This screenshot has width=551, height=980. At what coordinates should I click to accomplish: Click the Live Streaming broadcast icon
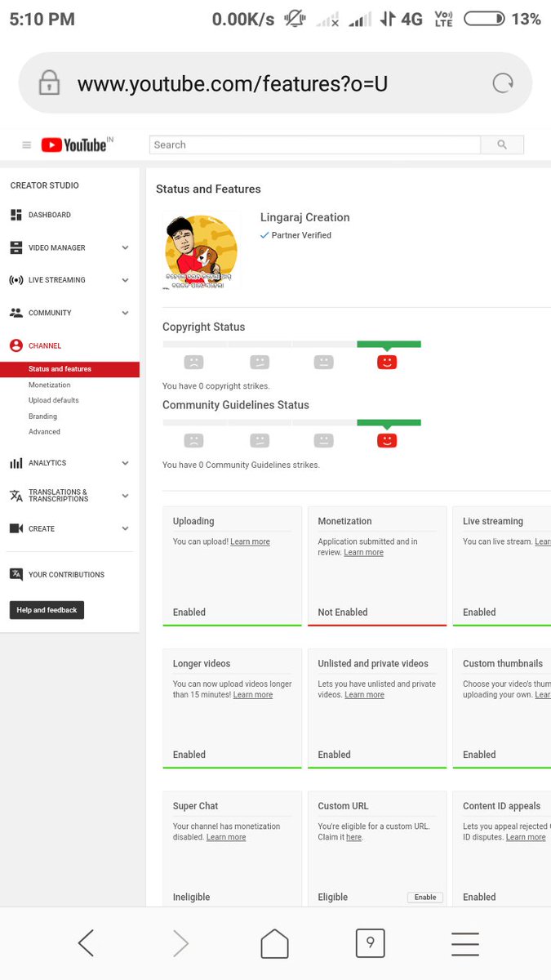point(16,280)
